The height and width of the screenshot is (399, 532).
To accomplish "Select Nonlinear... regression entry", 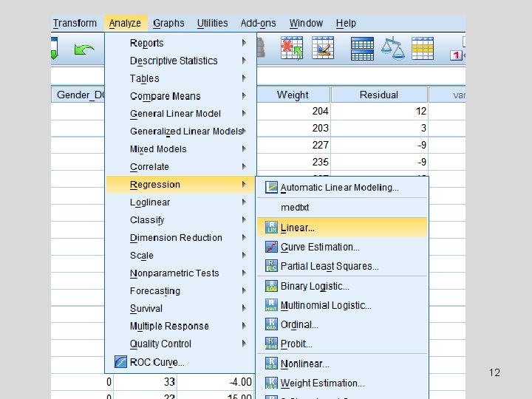I will click(x=342, y=364).
